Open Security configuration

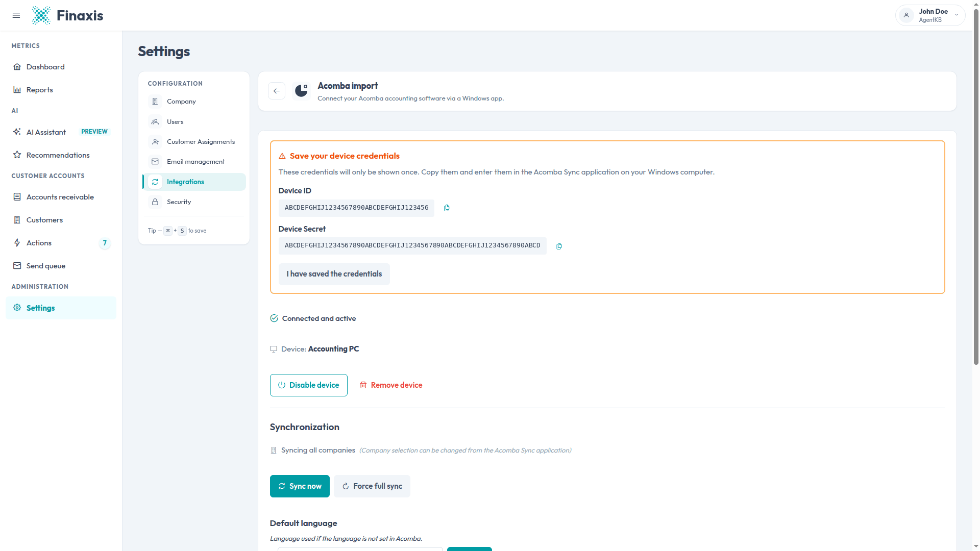pos(194,202)
